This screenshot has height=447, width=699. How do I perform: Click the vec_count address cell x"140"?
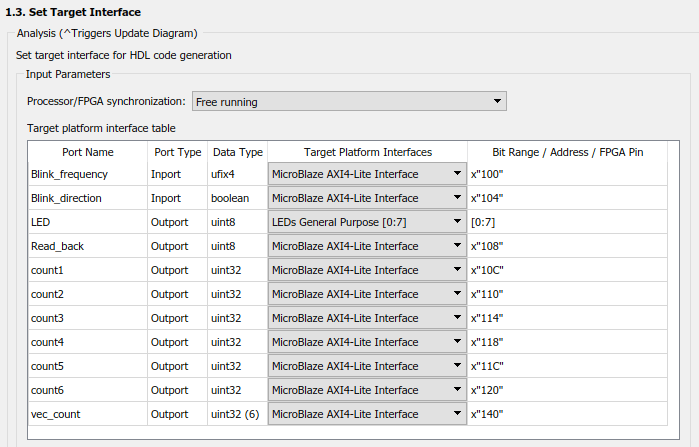[x=566, y=414]
